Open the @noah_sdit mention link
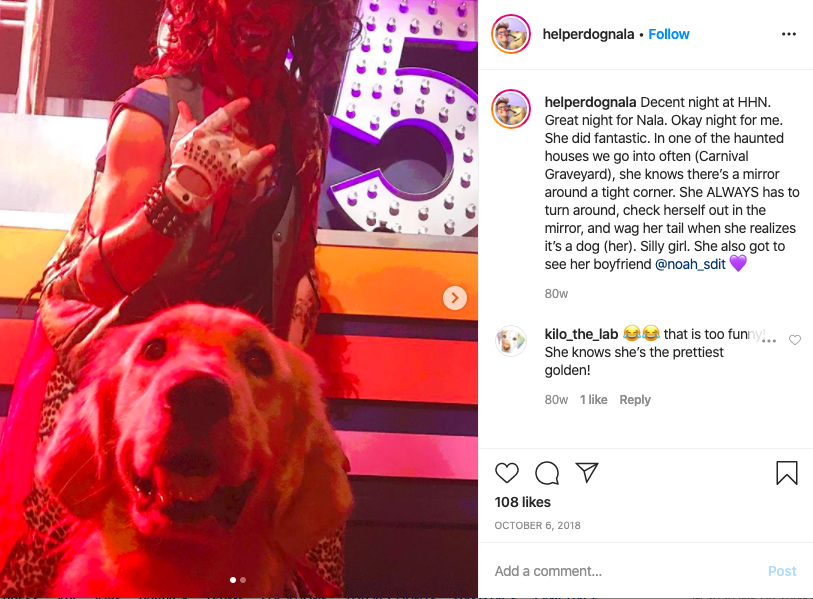Image resolution: width=813 pixels, height=599 pixels. coord(690,264)
